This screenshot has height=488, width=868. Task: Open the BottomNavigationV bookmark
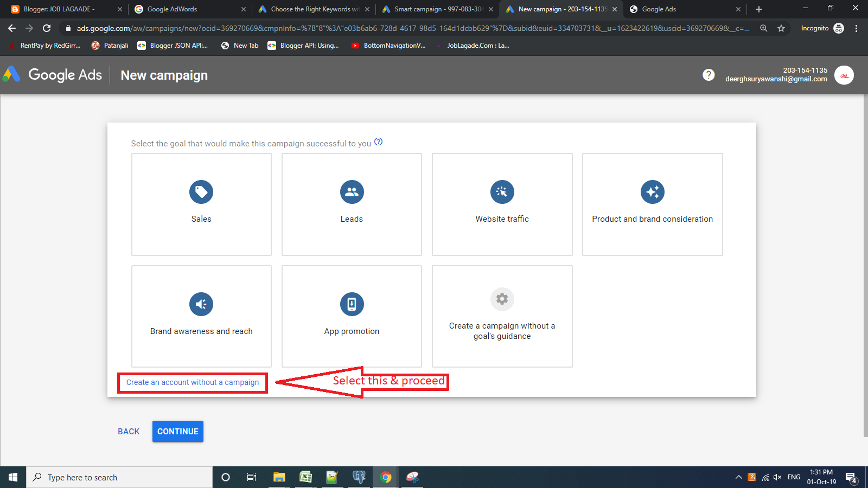[388, 46]
